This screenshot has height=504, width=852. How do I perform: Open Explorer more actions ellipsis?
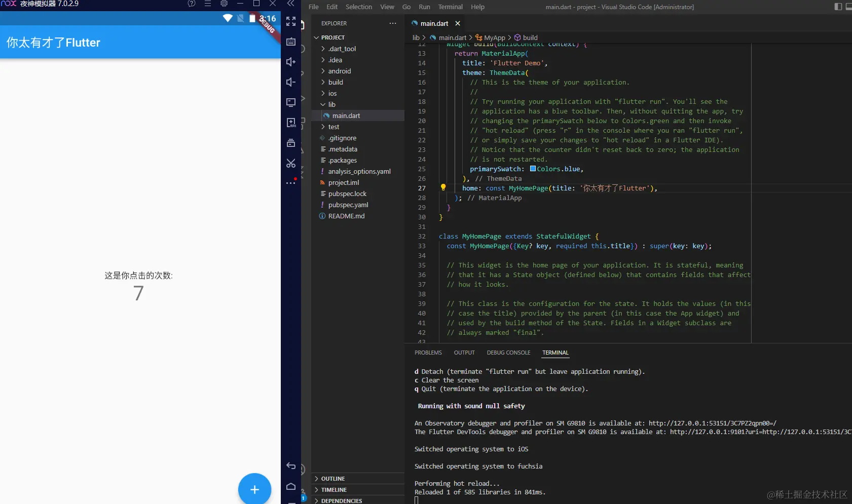(x=393, y=23)
